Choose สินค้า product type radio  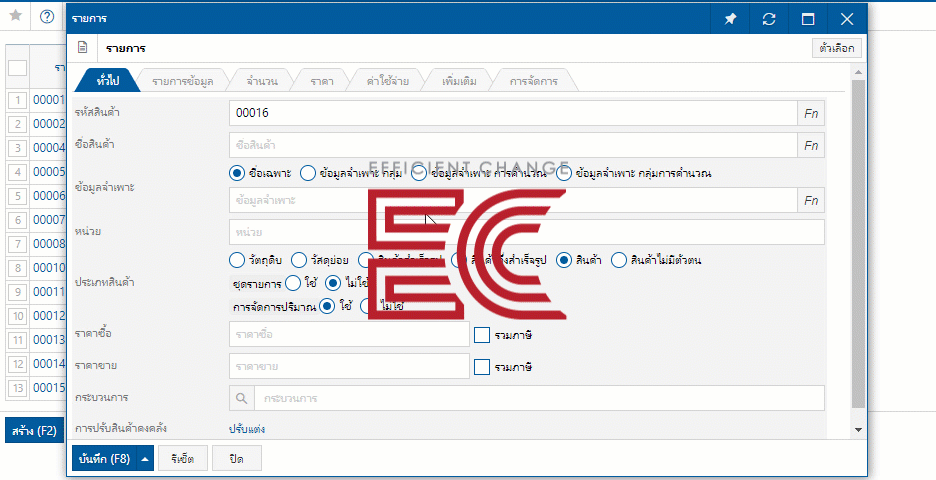click(564, 260)
